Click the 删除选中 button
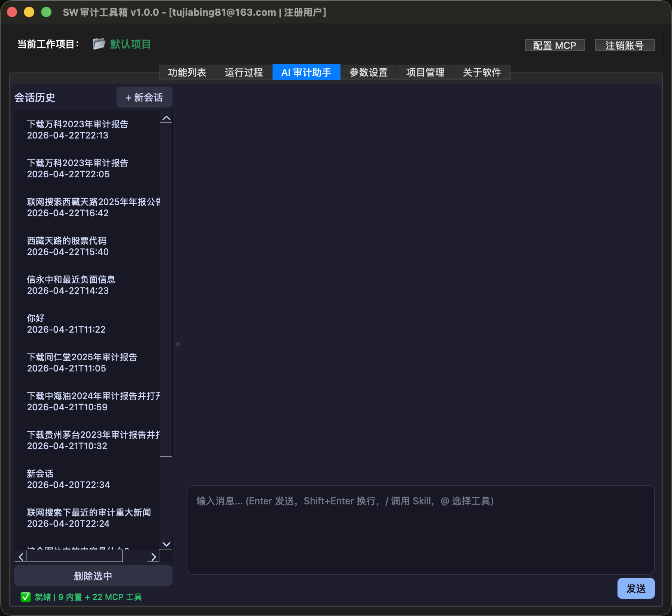Image resolution: width=672 pixels, height=616 pixels. 93,576
